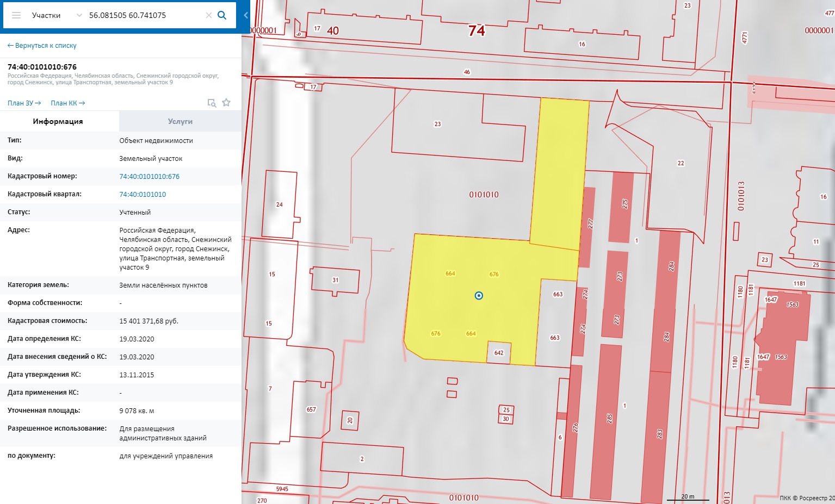Open cadastral number 74:40:0101010:676 link
Image resolution: width=835 pixels, height=504 pixels.
click(149, 176)
